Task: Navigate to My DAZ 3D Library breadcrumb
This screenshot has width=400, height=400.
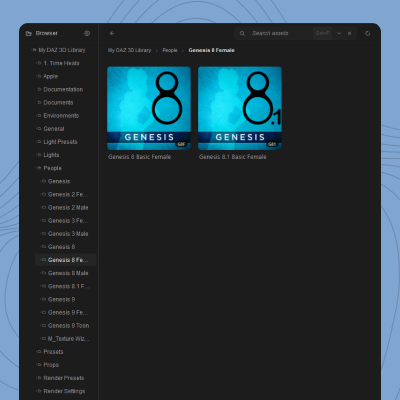Action: point(129,50)
